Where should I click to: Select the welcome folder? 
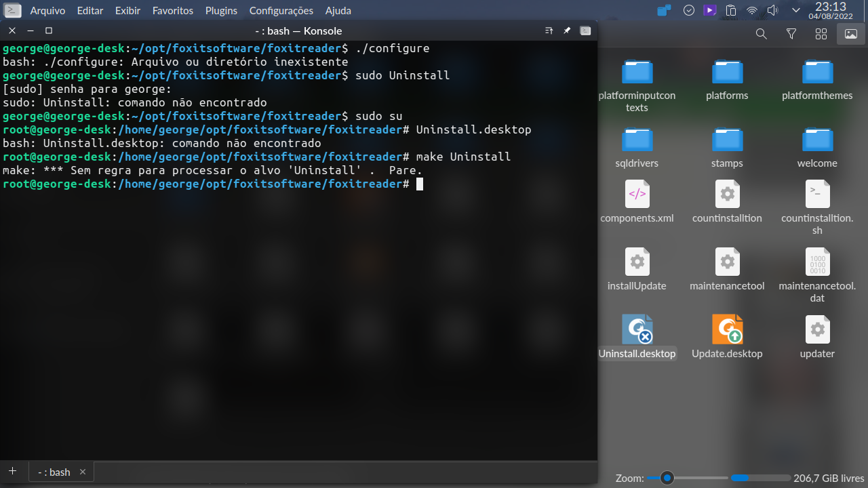[x=817, y=148]
